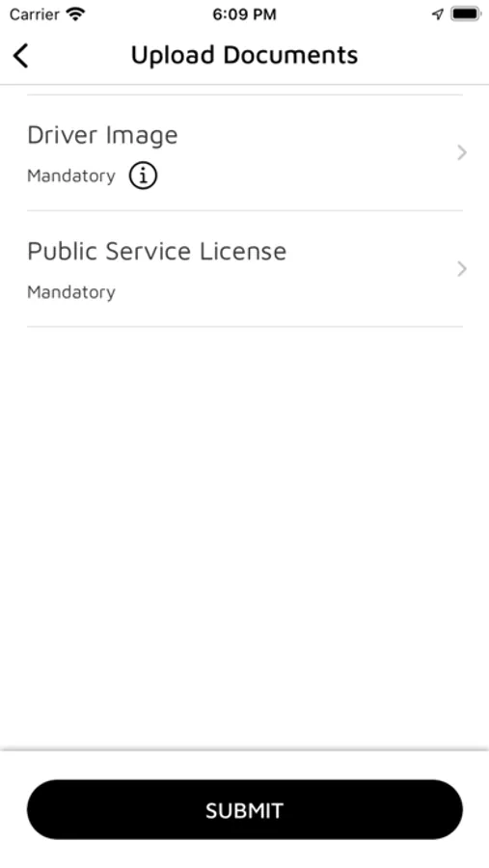The height and width of the screenshot is (868, 489).
Task: Tap the Mandatory label under Public Service License
Action: tap(71, 292)
